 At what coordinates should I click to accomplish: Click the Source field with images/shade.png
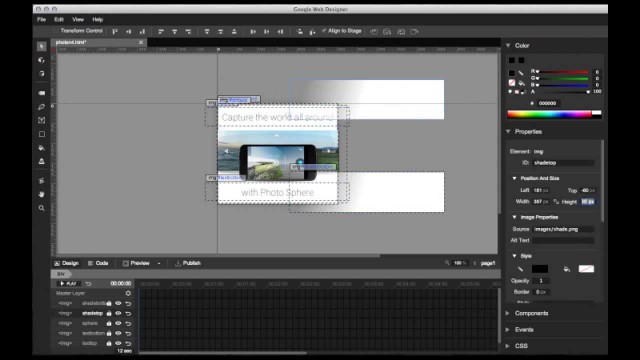563,229
